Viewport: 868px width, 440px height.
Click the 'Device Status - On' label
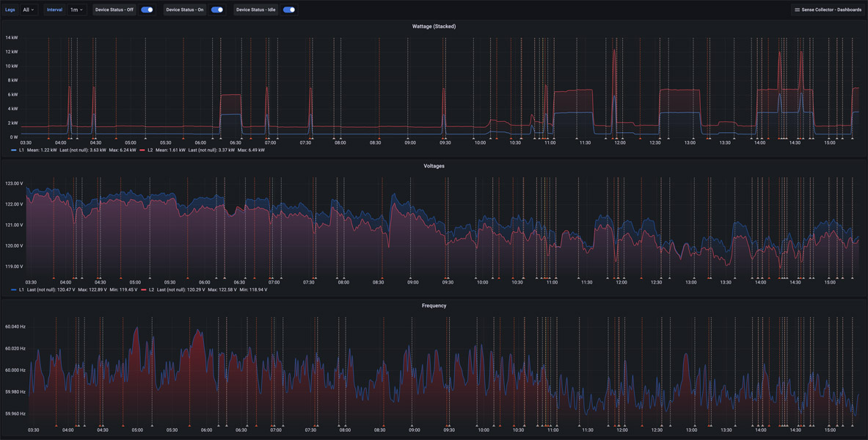(x=186, y=10)
